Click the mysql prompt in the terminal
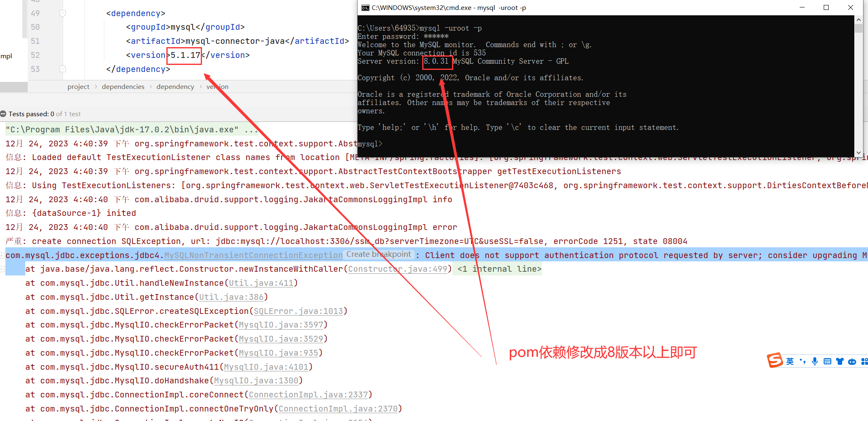 (369, 144)
